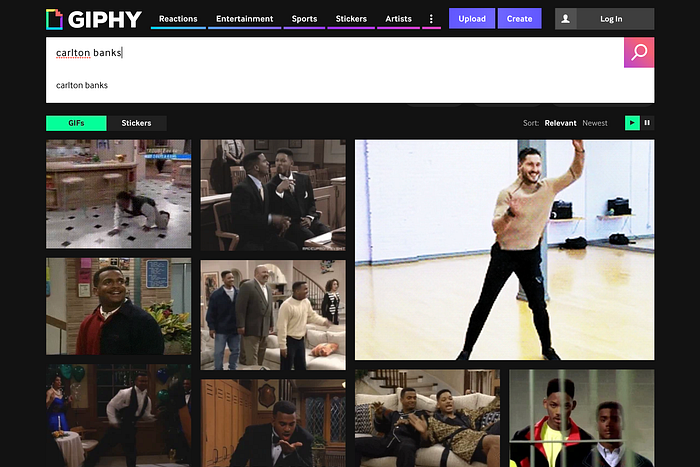
Task: Open GIF of two men lounging on sofa
Action: [428, 418]
